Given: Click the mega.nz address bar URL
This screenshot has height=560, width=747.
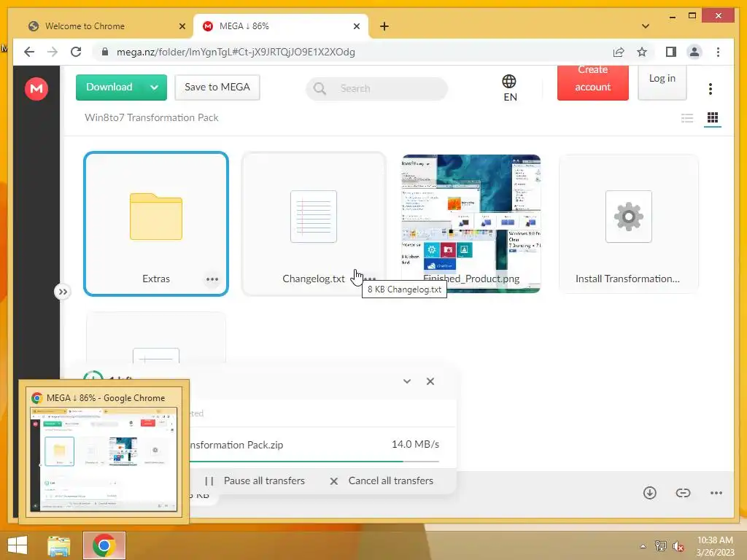Looking at the screenshot, I should point(236,52).
